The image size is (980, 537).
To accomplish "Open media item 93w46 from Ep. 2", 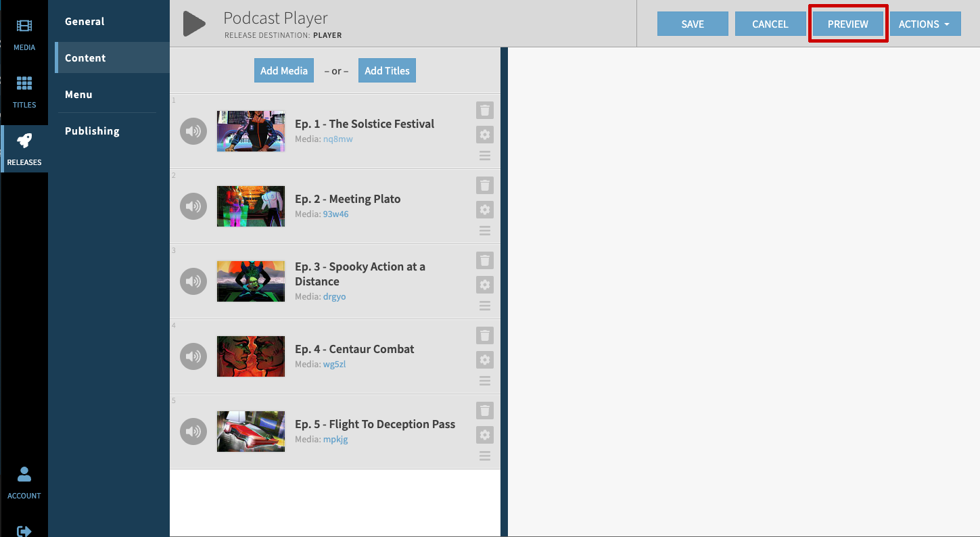I will (336, 214).
